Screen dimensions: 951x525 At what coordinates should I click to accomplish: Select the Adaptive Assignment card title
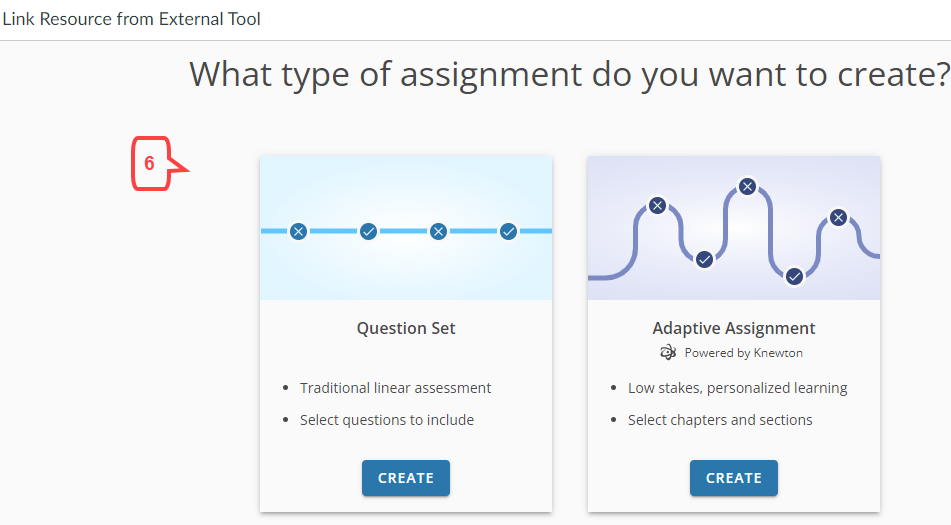click(x=733, y=328)
